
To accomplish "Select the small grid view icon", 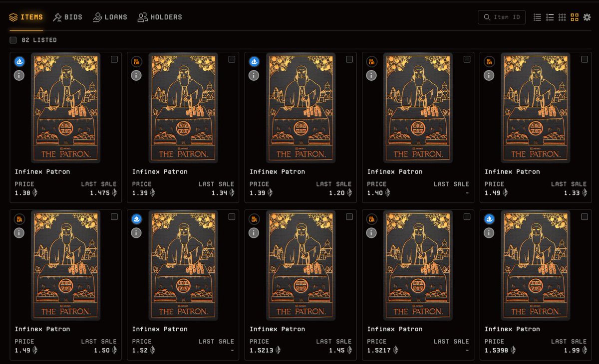I will [562, 17].
